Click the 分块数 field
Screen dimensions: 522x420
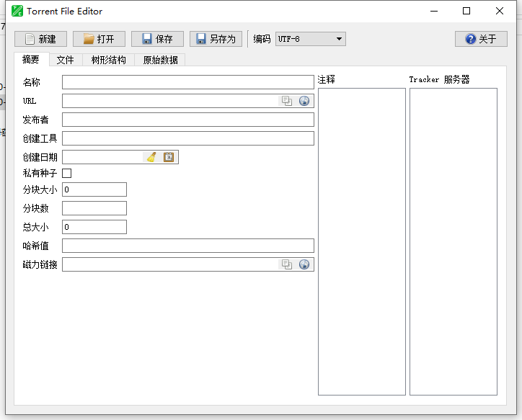click(94, 208)
